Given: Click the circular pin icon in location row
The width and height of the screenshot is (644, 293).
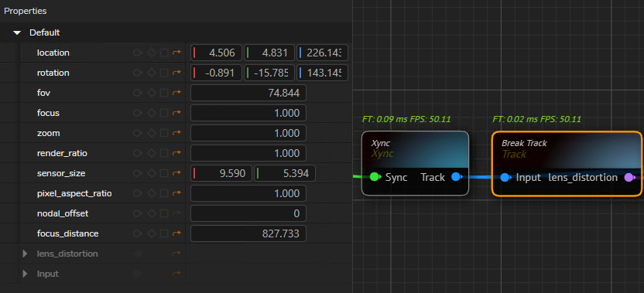Looking at the screenshot, I should [x=138, y=53].
